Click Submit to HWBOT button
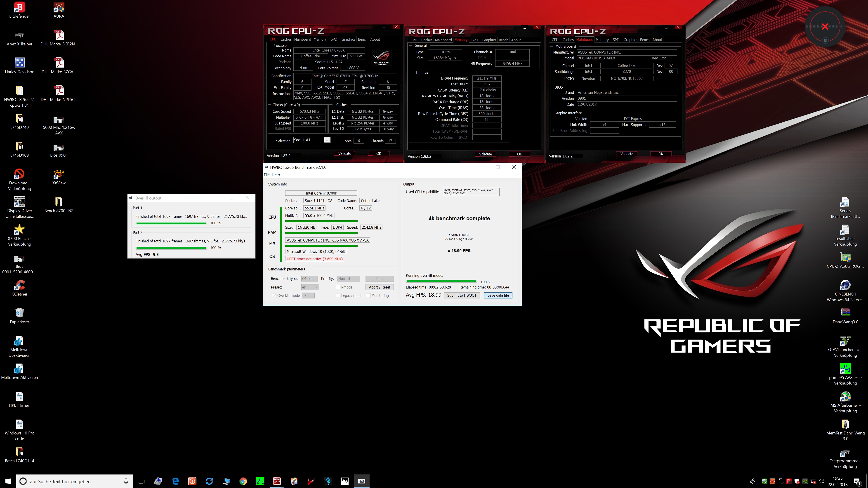The height and width of the screenshot is (488, 868). [462, 295]
